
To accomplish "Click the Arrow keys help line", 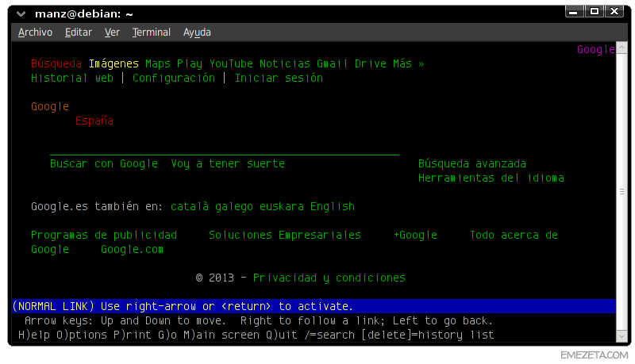I will tap(259, 320).
